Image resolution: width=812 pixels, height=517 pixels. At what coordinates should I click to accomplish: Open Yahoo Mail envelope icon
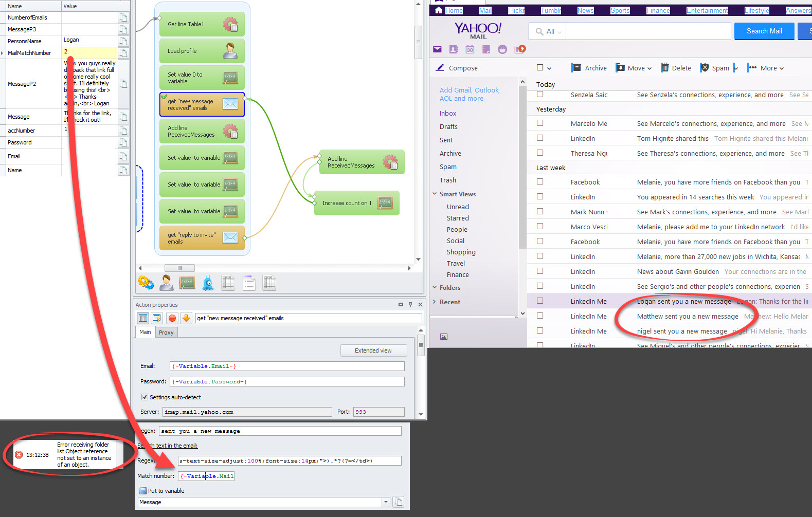[437, 49]
